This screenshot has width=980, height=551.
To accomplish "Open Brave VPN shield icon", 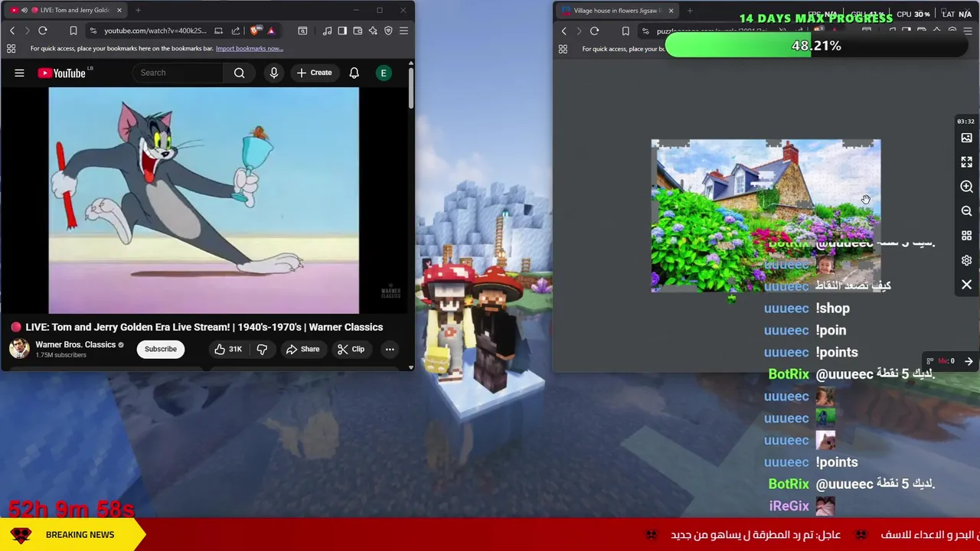I will pyautogui.click(x=388, y=31).
